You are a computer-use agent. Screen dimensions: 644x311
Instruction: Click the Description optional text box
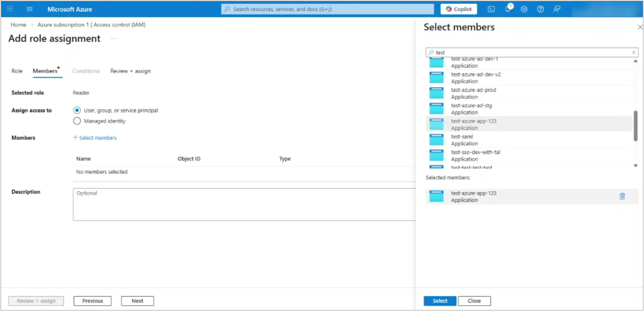[x=244, y=204]
